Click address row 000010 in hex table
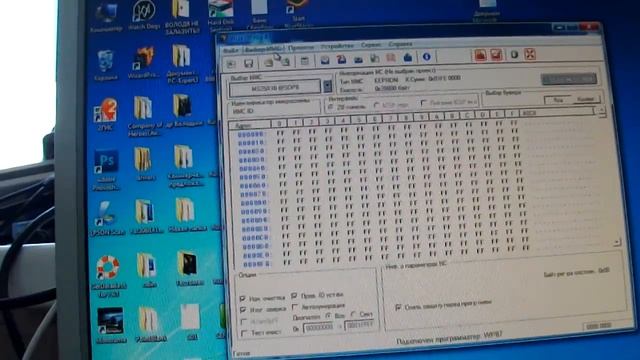 tap(252, 143)
